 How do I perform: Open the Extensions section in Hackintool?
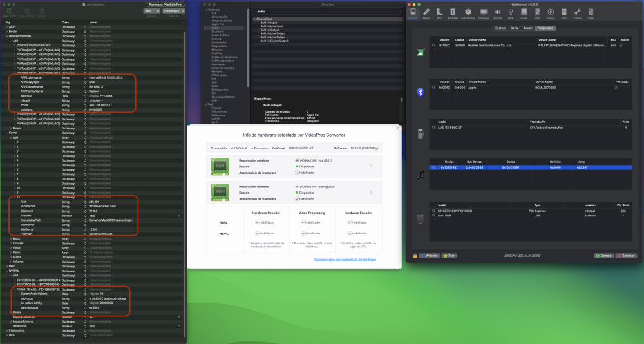[468, 14]
